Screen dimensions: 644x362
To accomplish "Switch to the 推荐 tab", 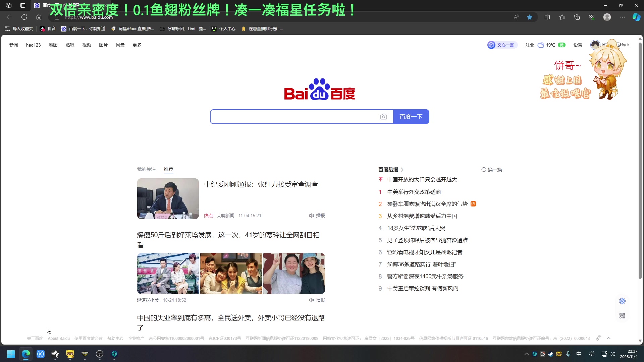I will (168, 169).
